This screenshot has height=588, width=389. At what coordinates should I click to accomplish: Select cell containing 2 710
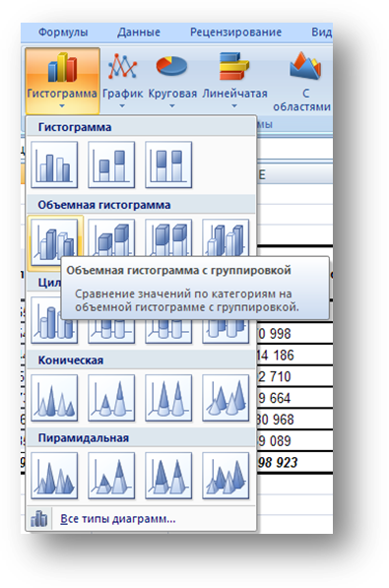(x=294, y=376)
